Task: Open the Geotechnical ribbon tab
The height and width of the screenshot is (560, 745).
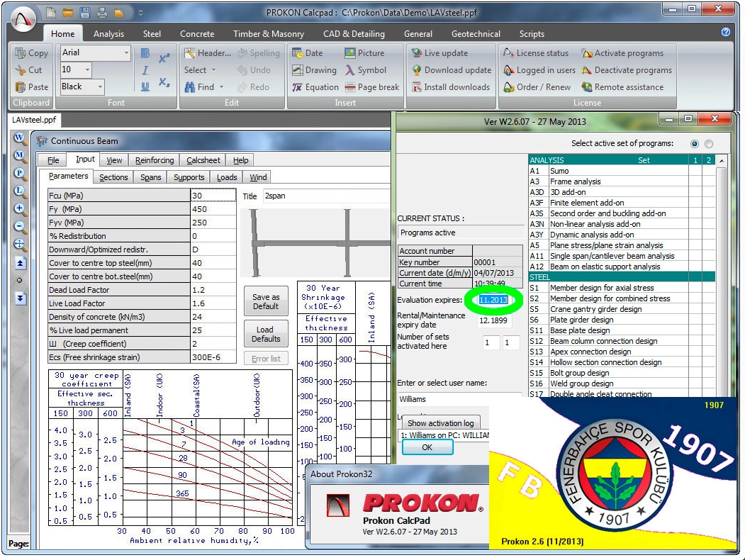Action: [476, 34]
